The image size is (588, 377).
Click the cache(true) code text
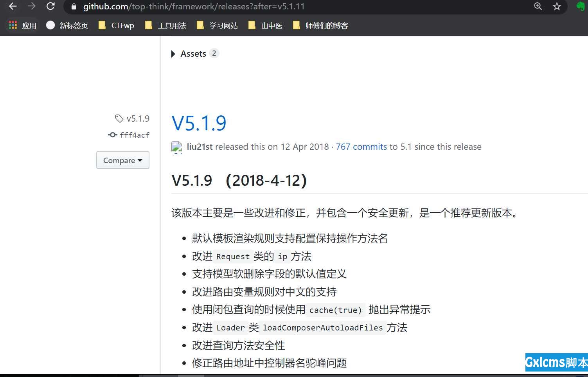tap(336, 310)
